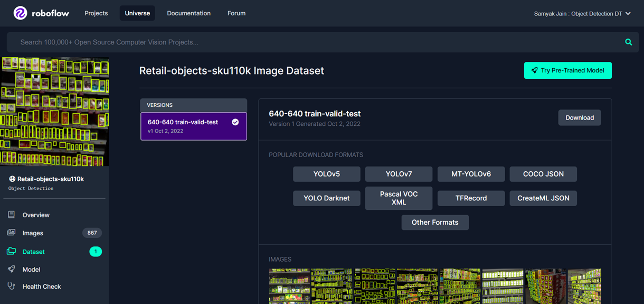
Task: Open the large annotated project thumbnail
Action: (54, 112)
